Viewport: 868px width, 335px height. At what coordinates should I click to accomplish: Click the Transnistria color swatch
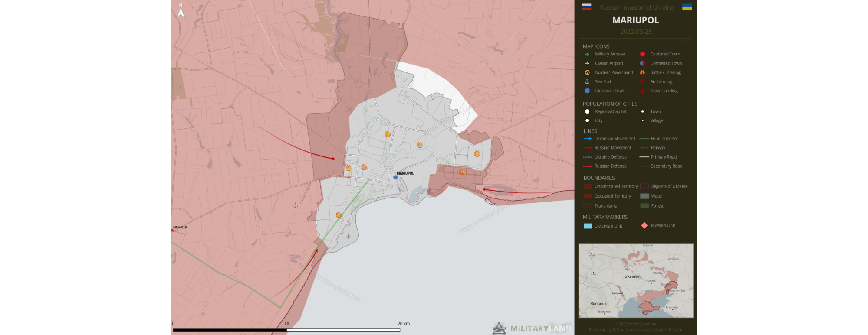point(588,206)
